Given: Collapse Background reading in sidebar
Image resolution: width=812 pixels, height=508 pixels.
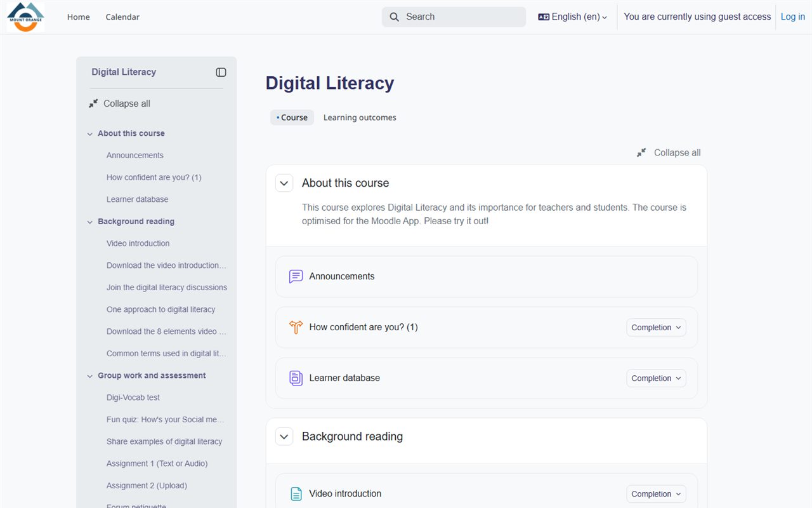Looking at the screenshot, I should coord(90,222).
